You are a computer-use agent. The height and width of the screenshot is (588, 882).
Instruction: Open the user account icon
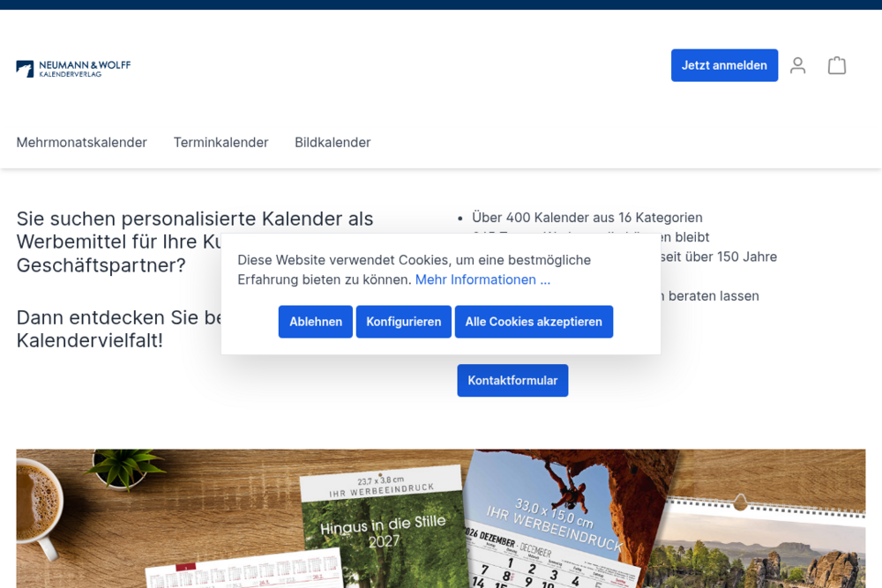(797, 65)
